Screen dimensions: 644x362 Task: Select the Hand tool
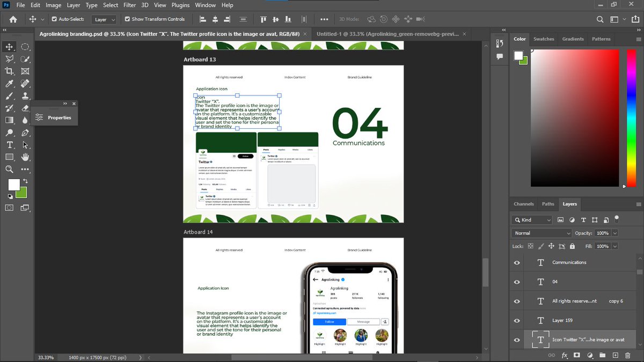[25, 157]
